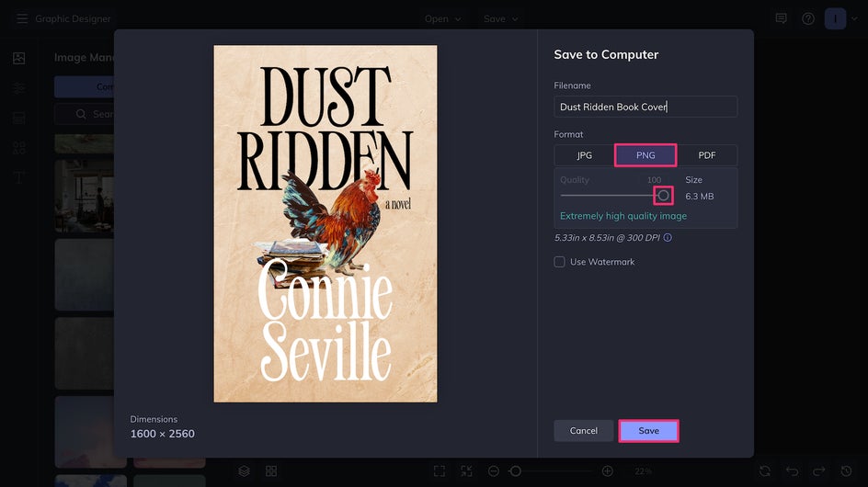Screen dimensions: 868x487
Task: Open the user account avatar menu
Action: coord(835,18)
